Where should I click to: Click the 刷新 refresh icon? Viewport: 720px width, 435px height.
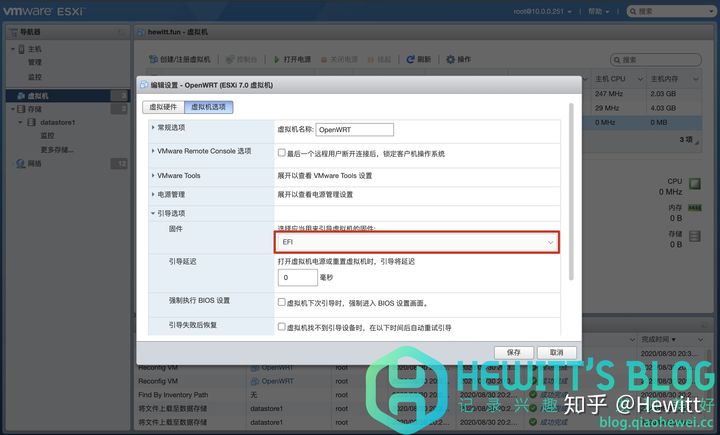pyautogui.click(x=411, y=60)
